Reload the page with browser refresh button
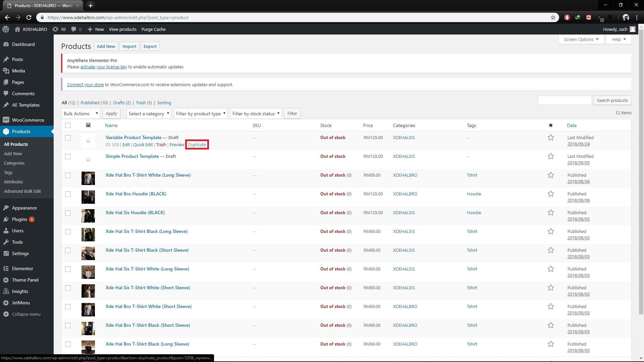Screen dimensions: 644x362 pyautogui.click(x=29, y=17)
